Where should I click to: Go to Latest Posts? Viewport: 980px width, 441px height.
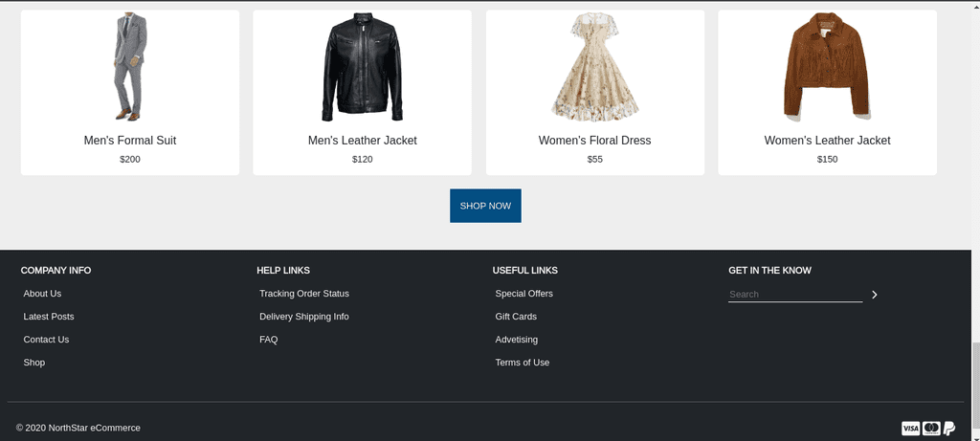tap(49, 317)
